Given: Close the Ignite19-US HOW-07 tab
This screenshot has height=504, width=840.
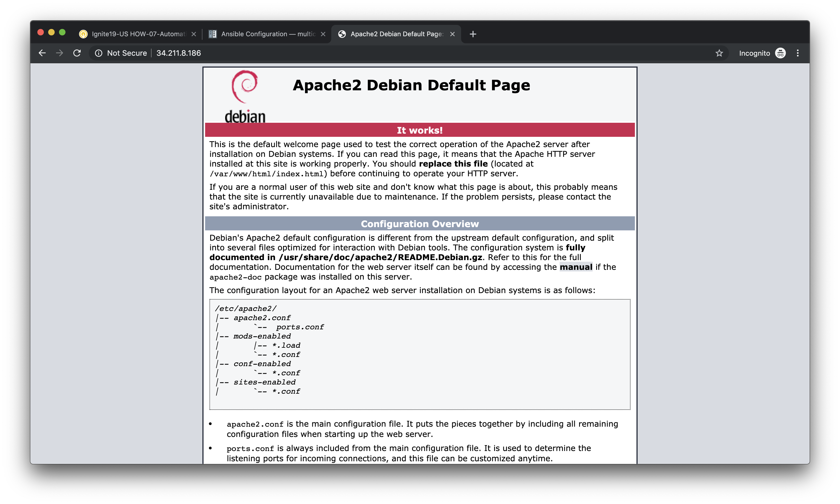Looking at the screenshot, I should pyautogui.click(x=194, y=34).
